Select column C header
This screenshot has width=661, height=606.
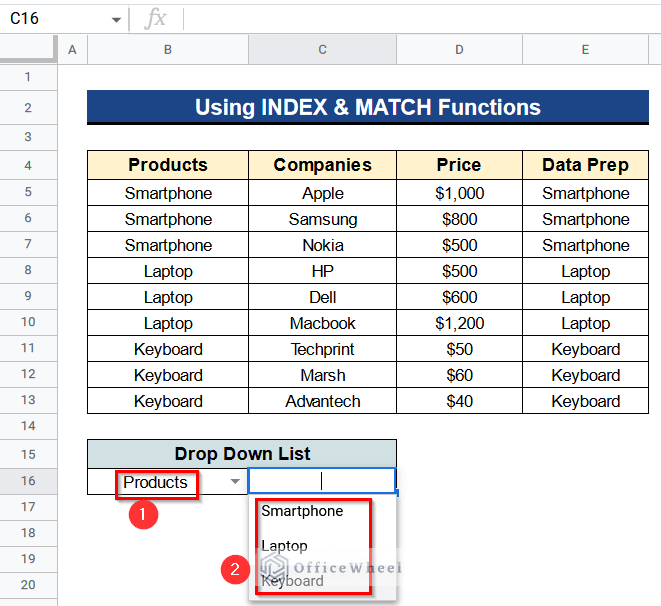[322, 49]
